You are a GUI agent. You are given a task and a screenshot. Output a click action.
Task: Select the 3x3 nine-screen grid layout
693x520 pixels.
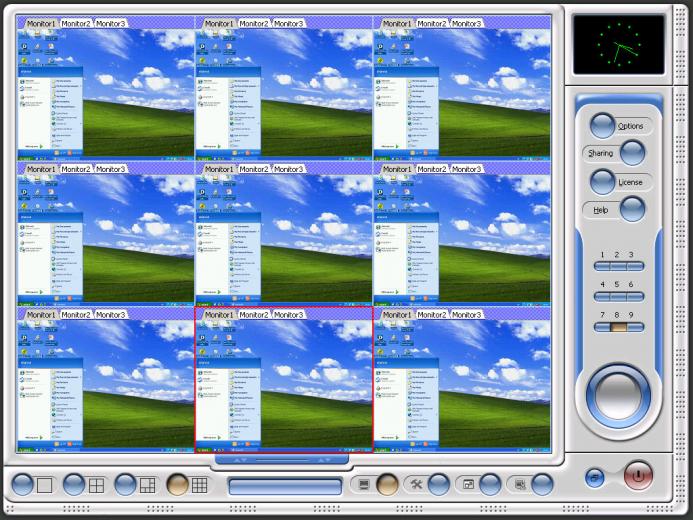pos(178,485)
